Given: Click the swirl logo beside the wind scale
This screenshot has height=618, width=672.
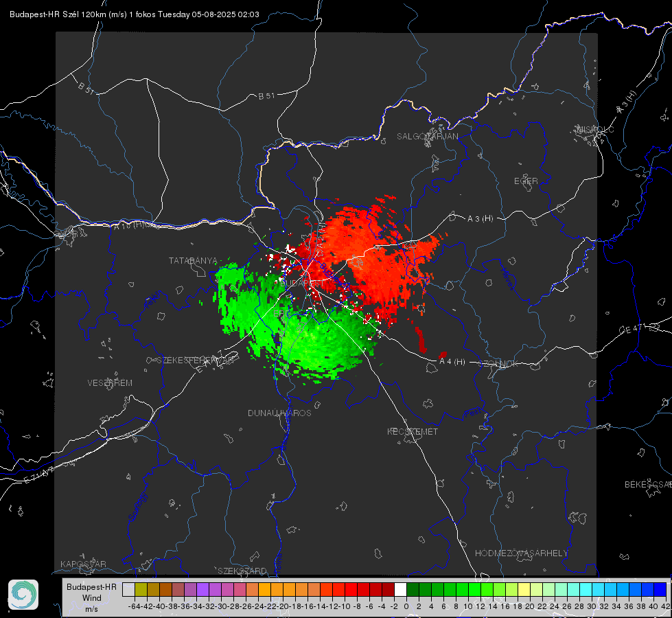Looking at the screenshot, I should tap(23, 595).
